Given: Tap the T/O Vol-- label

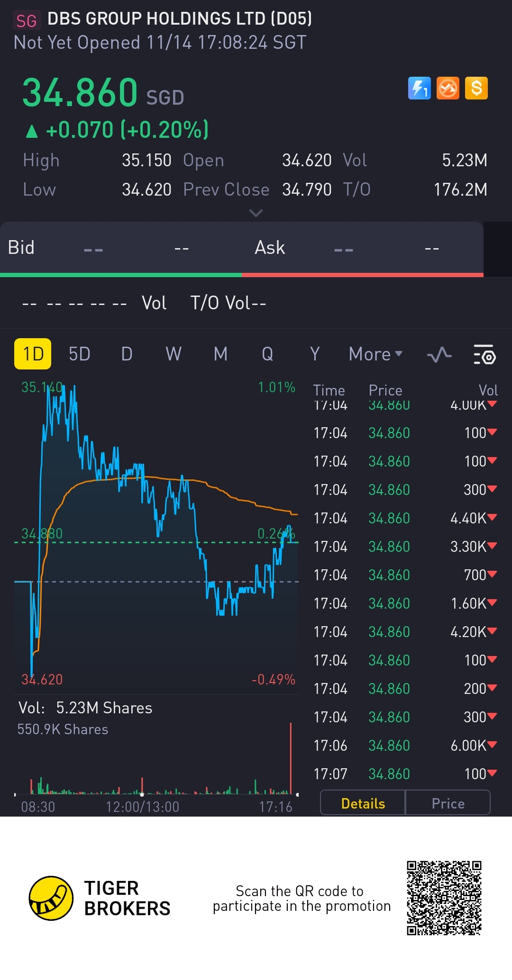Looking at the screenshot, I should point(228,303).
